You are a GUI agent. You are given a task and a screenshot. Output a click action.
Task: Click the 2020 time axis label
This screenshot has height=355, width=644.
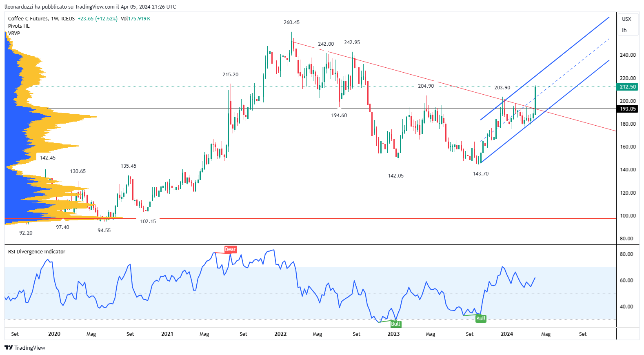54,334
